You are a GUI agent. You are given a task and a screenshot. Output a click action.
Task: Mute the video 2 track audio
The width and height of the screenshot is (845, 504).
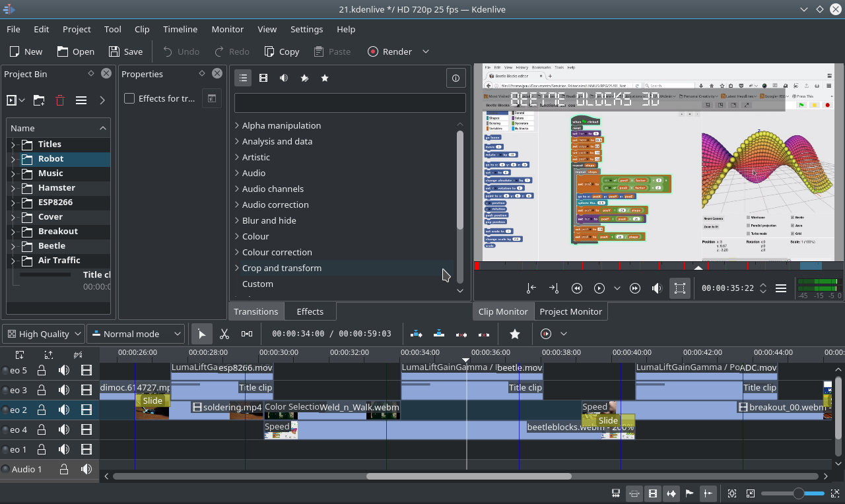(64, 410)
